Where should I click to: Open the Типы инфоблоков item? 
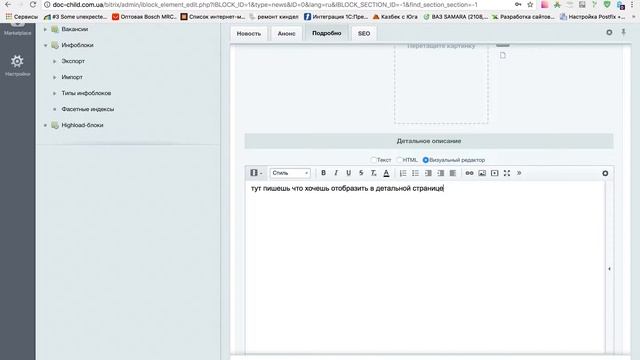(x=86, y=93)
